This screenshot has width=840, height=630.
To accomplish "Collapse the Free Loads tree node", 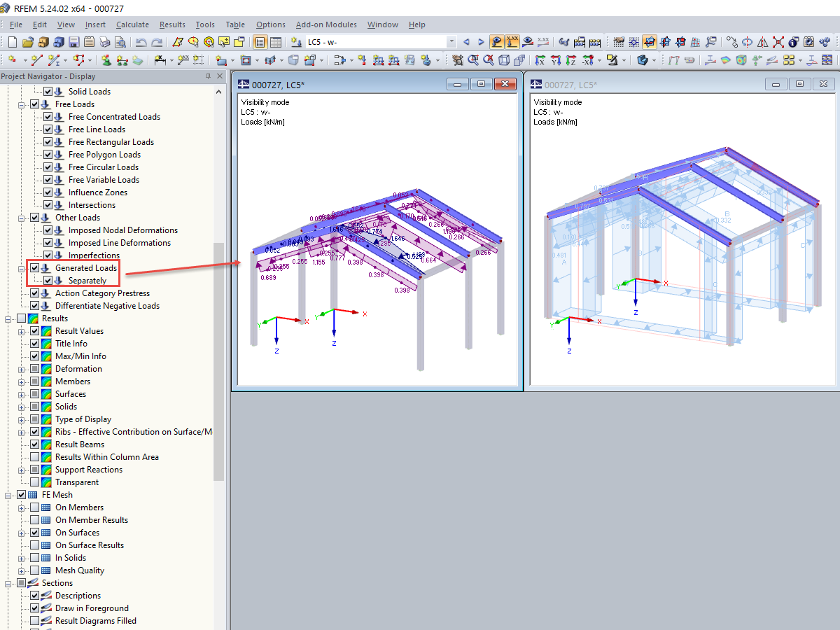I will tap(22, 104).
